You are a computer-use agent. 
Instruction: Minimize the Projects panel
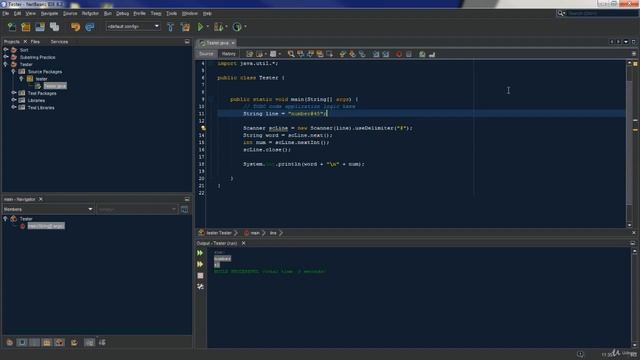point(187,42)
